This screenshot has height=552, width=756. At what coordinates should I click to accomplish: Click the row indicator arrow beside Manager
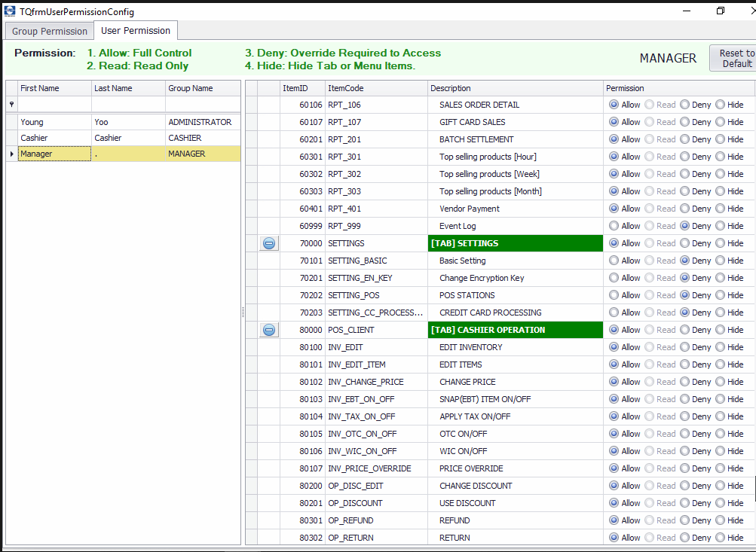[11, 154]
